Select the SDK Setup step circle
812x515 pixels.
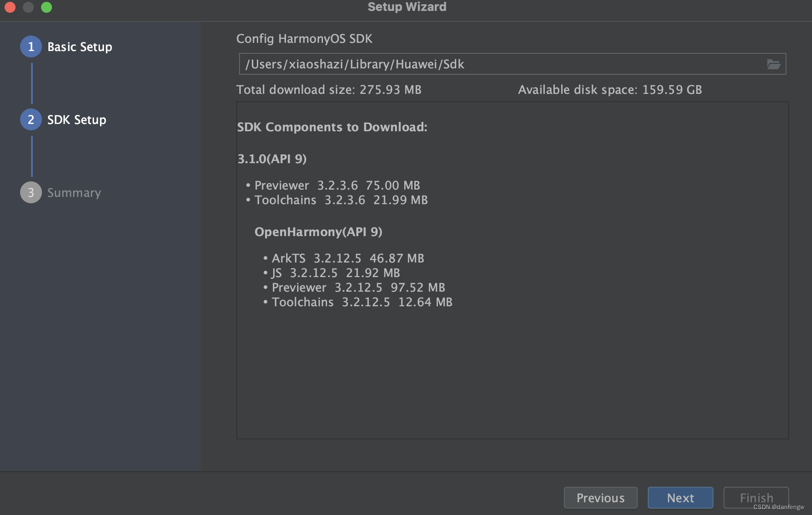tap(31, 119)
